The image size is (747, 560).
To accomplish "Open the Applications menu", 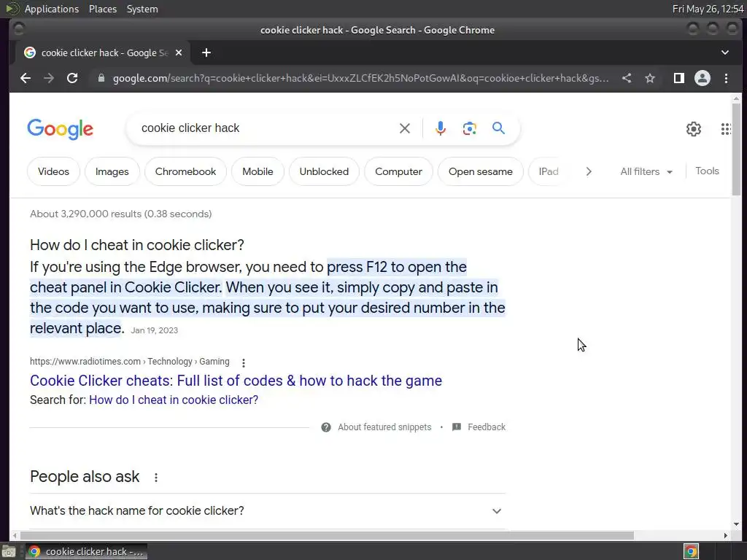I will 52,9.
